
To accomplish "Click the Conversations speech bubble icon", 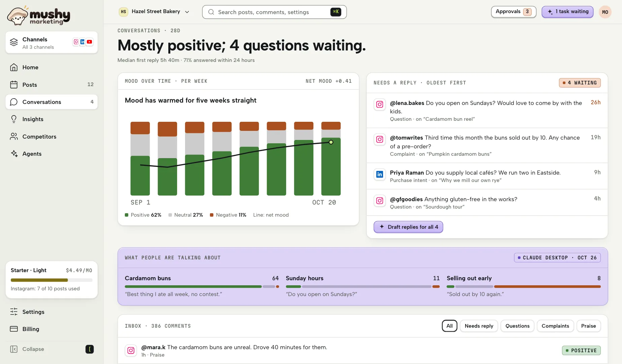I will [14, 102].
